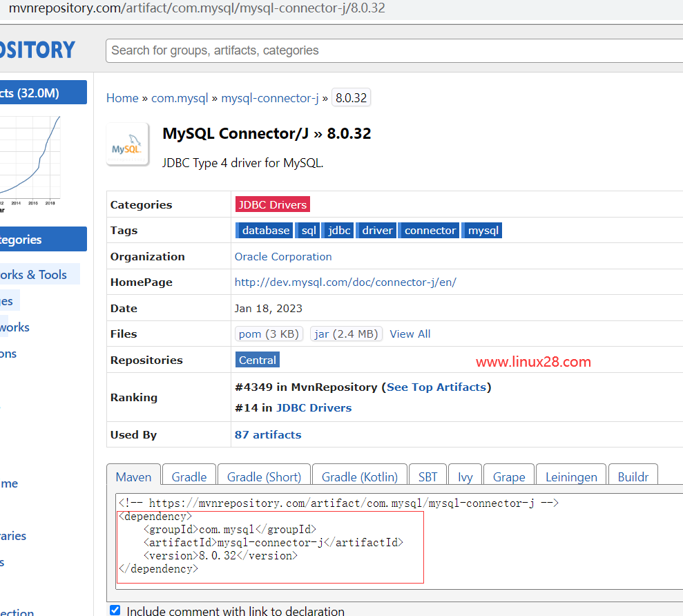Open the Gradle (Short) tab
The width and height of the screenshot is (683, 616).
(x=264, y=477)
